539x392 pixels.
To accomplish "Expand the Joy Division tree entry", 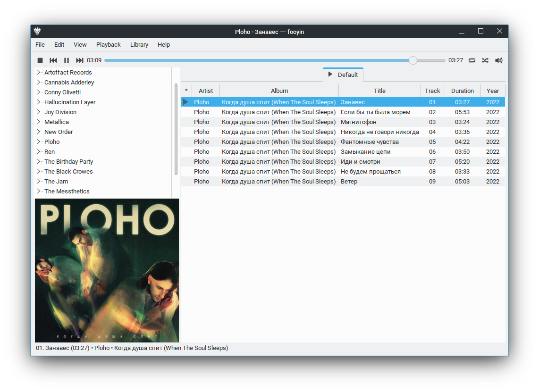I will (39, 112).
